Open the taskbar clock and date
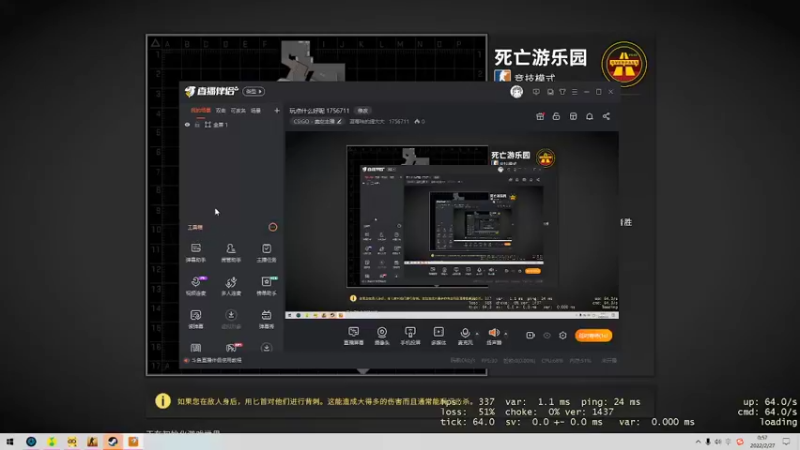This screenshot has width=800, height=450. point(762,442)
